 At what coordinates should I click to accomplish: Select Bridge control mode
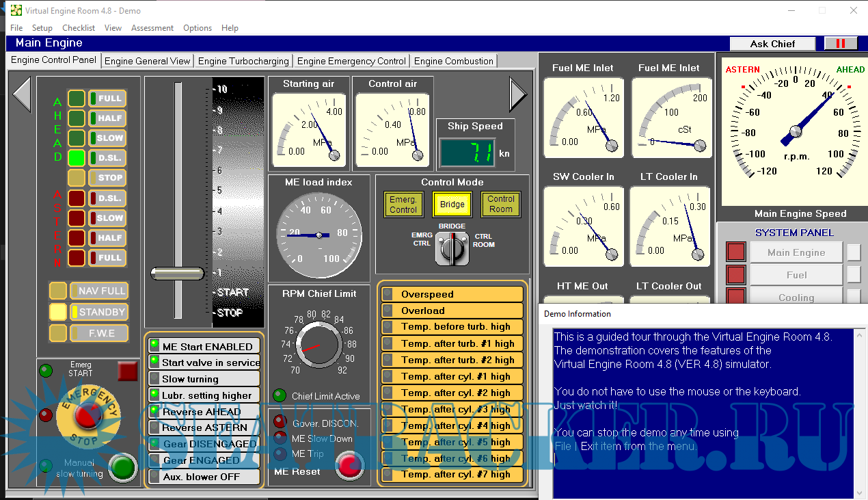tap(452, 205)
